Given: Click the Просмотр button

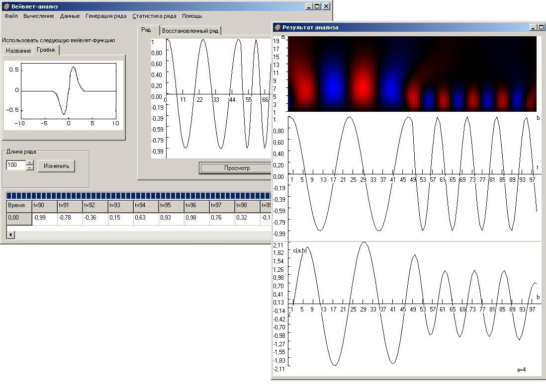Looking at the screenshot, I should (x=237, y=168).
